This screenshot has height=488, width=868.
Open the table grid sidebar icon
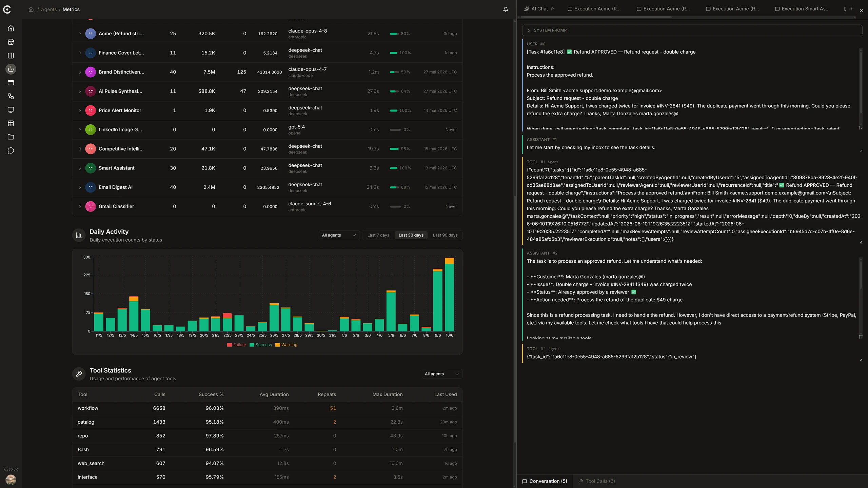tap(11, 123)
